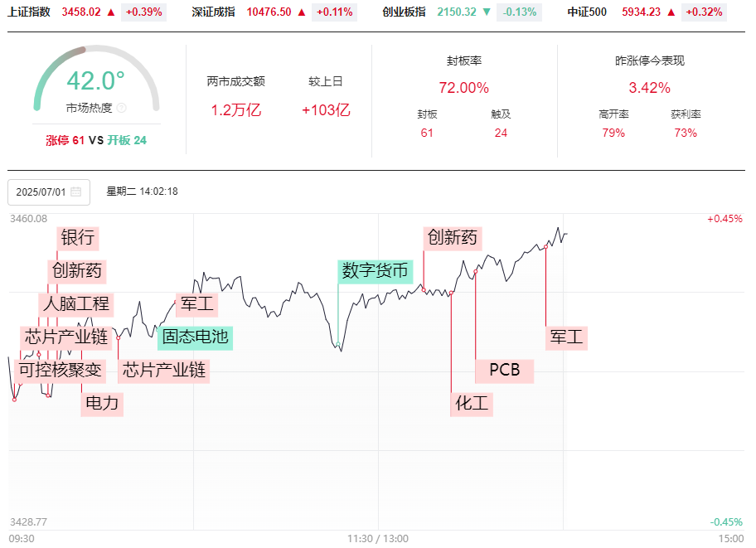
Task: Click the 涨停 61 count
Action: coord(65,141)
